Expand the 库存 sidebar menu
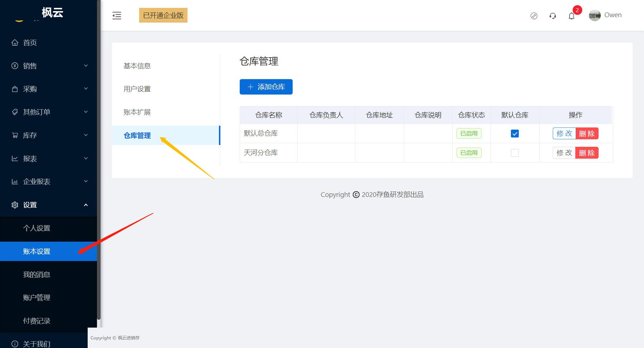This screenshot has width=644, height=348. 48,135
